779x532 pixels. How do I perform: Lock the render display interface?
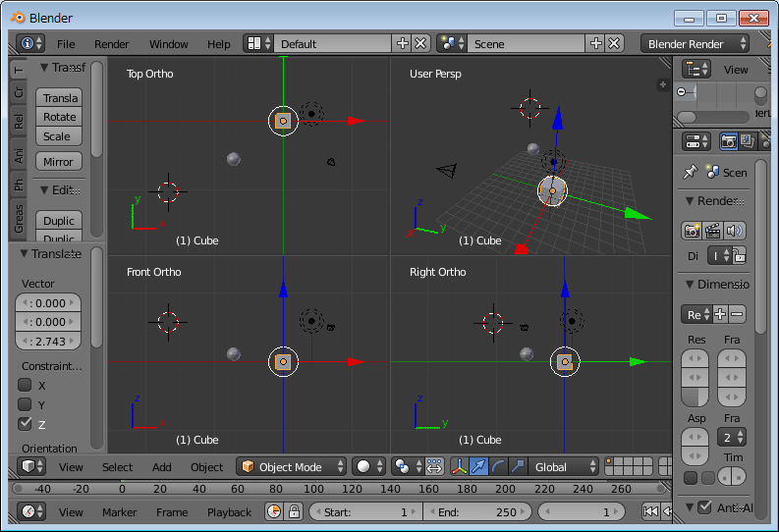(739, 256)
